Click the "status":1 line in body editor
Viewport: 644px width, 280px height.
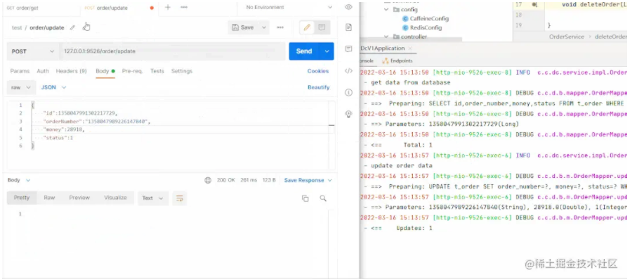click(58, 138)
